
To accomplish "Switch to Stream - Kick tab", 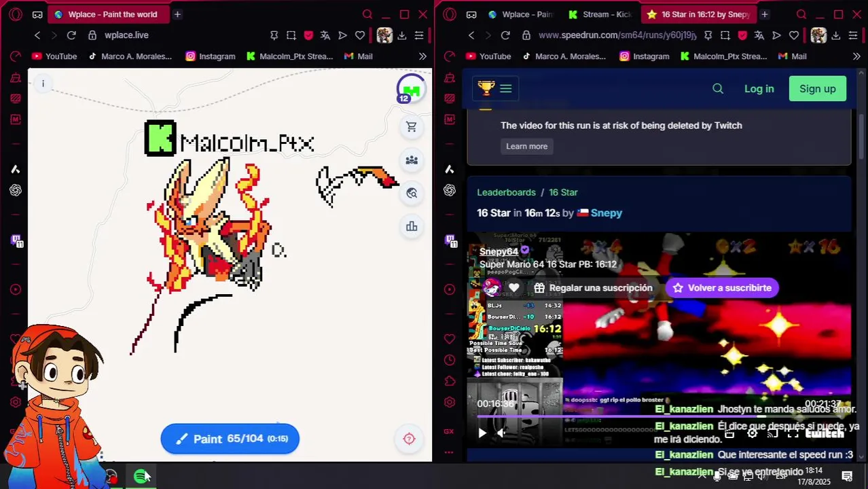I will click(601, 14).
